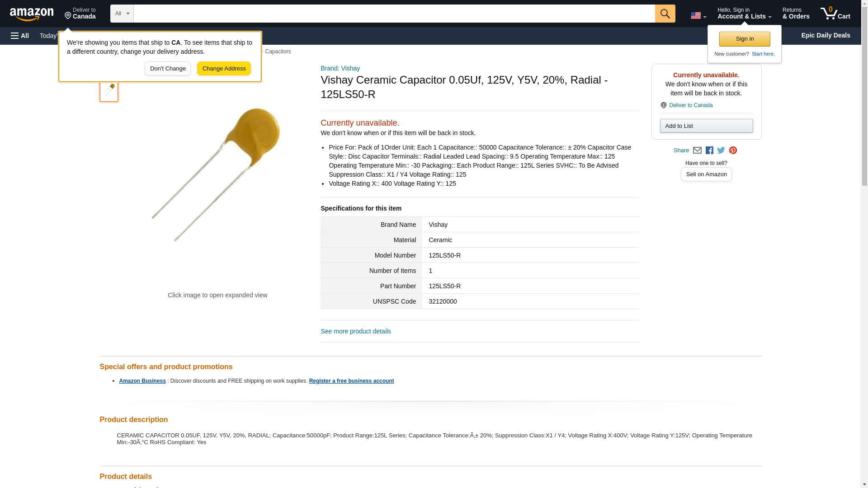
Task: Click yellow Sign in button
Action: pos(744,39)
